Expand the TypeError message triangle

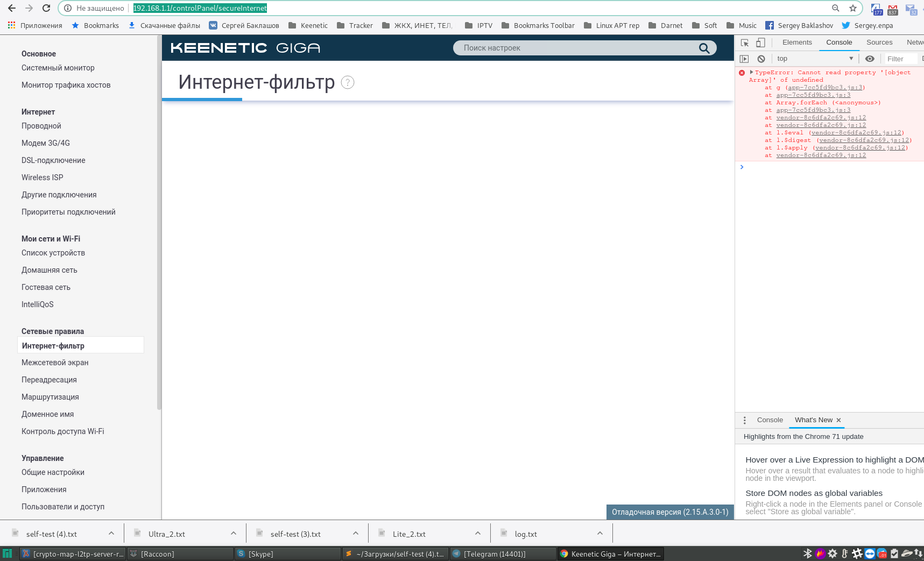tap(751, 72)
